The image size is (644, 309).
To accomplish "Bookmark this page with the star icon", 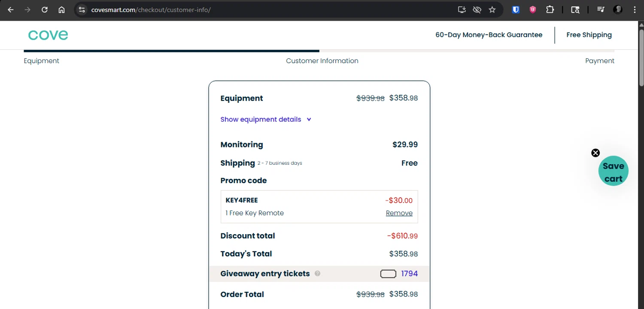I will [x=492, y=9].
